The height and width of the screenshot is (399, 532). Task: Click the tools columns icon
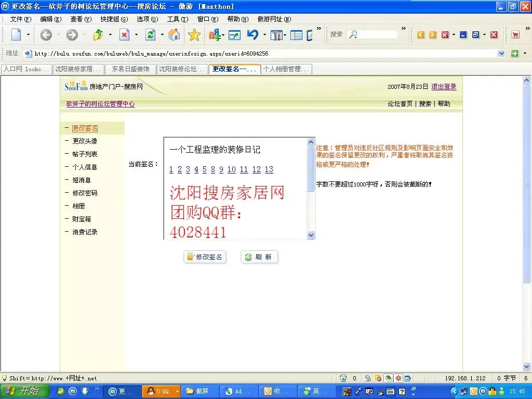(276, 35)
